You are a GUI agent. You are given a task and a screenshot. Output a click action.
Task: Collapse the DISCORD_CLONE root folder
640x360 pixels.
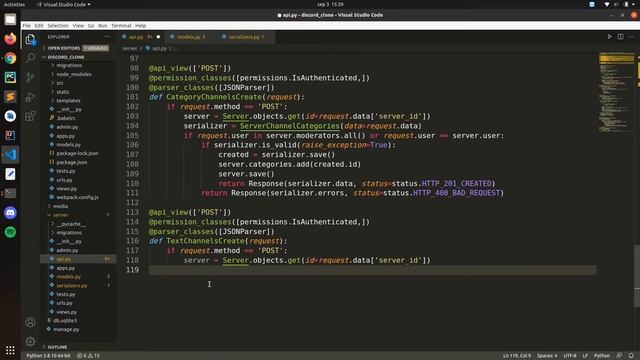pos(65,57)
